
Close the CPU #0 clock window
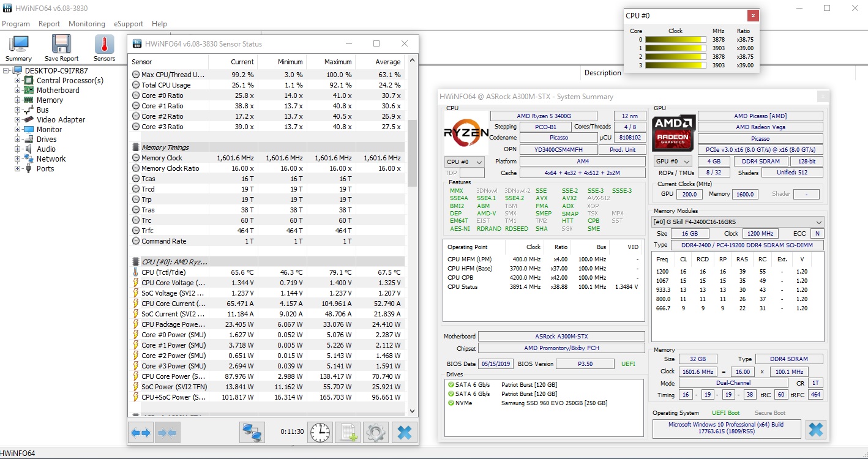[753, 16]
